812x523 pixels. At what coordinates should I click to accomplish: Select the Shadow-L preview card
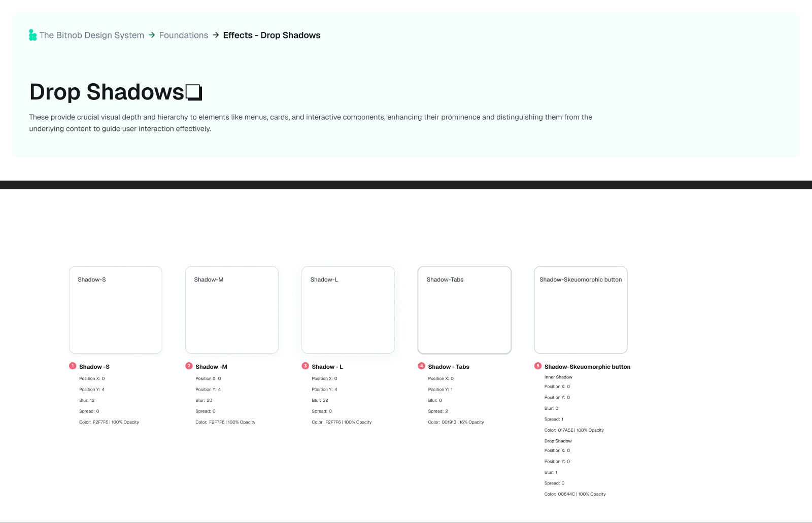[x=348, y=310]
